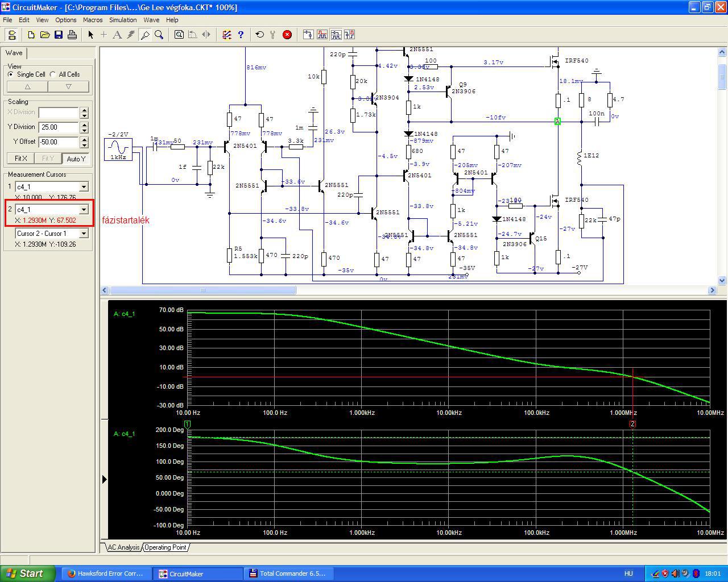
Task: Click the probe tool icon
Action: (145, 35)
